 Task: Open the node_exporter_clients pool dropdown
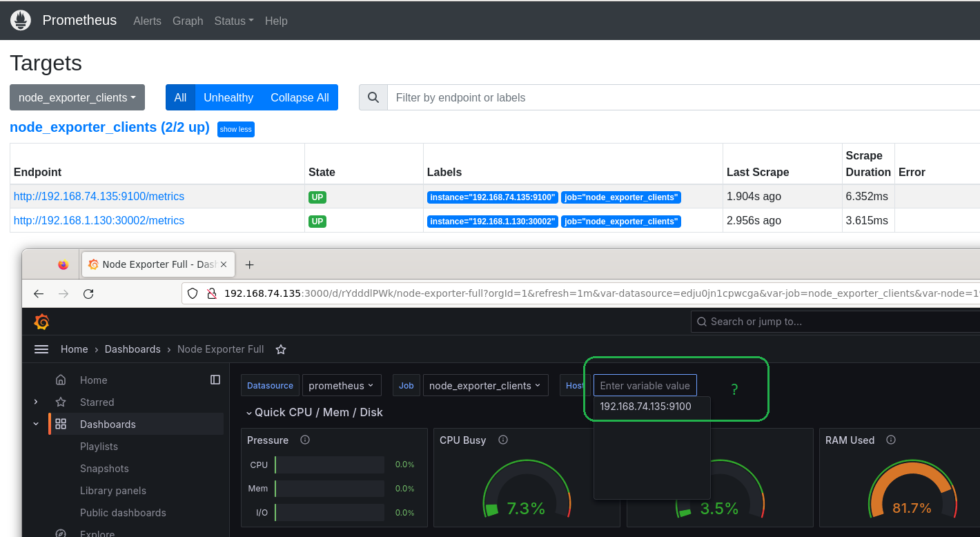77,97
